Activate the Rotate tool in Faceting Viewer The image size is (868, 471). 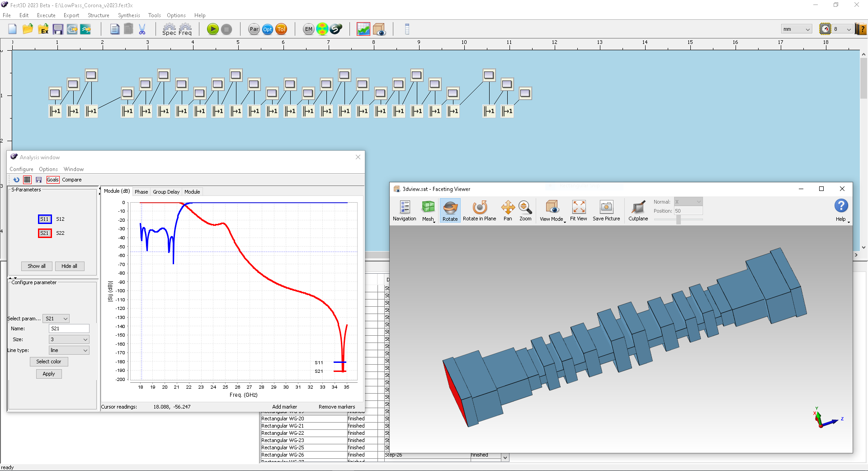pos(450,209)
